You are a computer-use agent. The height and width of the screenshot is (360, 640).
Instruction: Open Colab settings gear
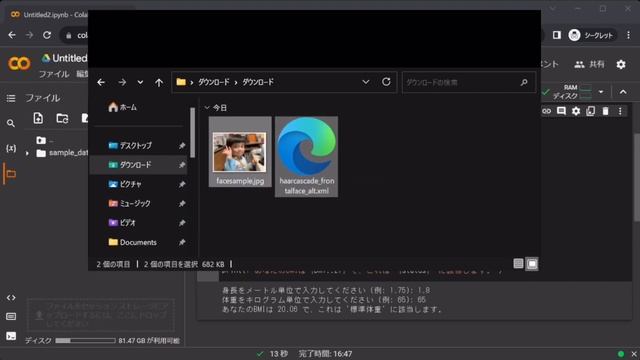(621, 64)
